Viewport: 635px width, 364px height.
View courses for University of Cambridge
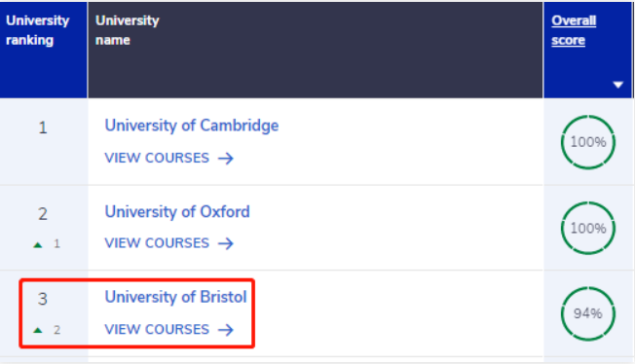[x=168, y=158]
